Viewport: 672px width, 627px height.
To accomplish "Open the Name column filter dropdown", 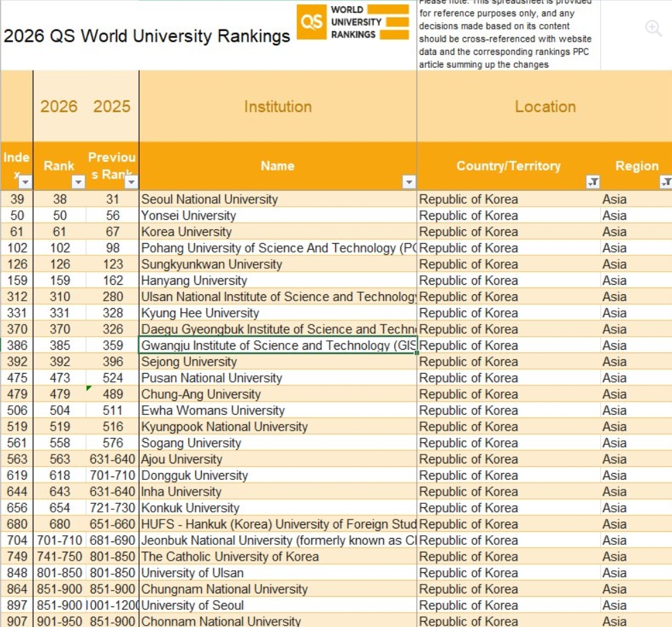I will point(409,182).
